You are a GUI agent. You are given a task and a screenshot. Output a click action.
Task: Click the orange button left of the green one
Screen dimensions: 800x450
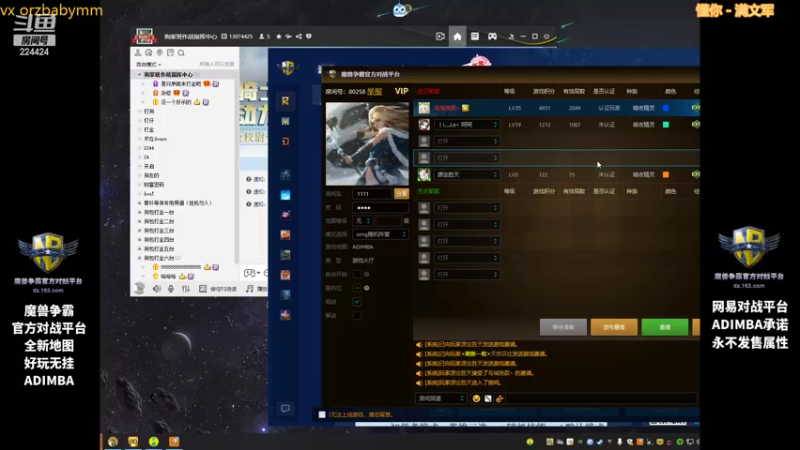pos(614,327)
